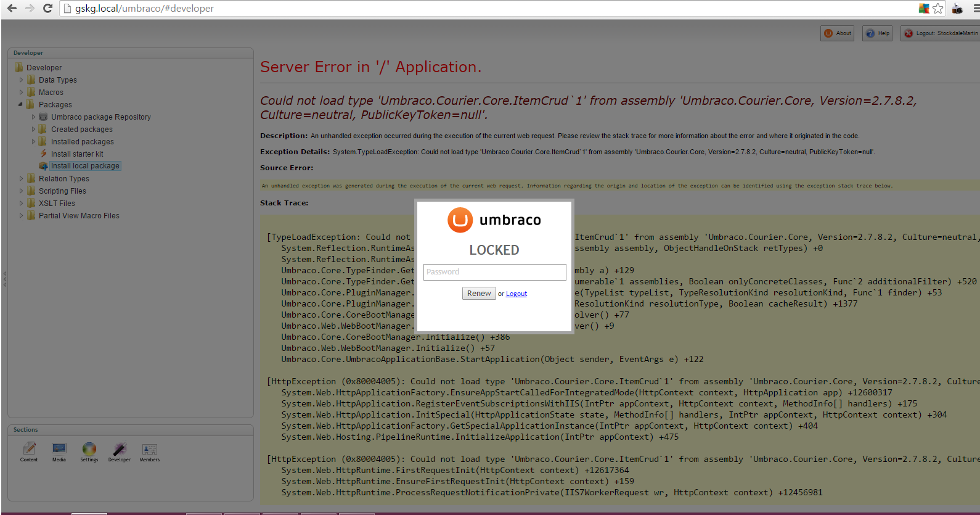Expand the Macros tree node
This screenshot has width=980, height=515.
click(21, 93)
